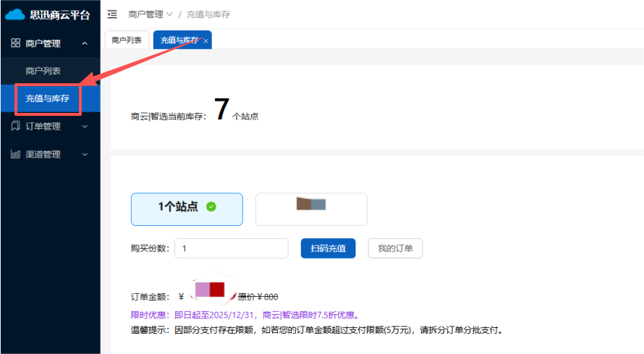The height and width of the screenshot is (354, 644).
Task: Open 我的订单 button
Action: point(395,248)
